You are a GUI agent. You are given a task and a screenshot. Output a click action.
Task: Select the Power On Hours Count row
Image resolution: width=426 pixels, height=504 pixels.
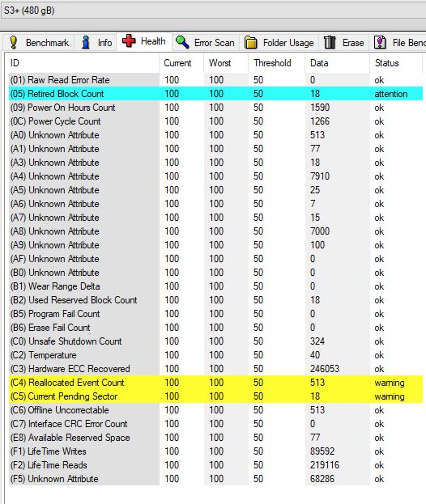pos(215,108)
